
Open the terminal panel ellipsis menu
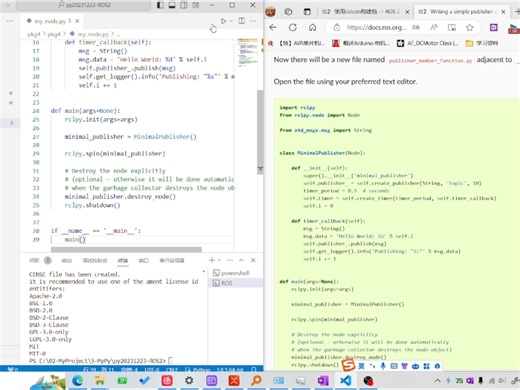tap(230, 260)
